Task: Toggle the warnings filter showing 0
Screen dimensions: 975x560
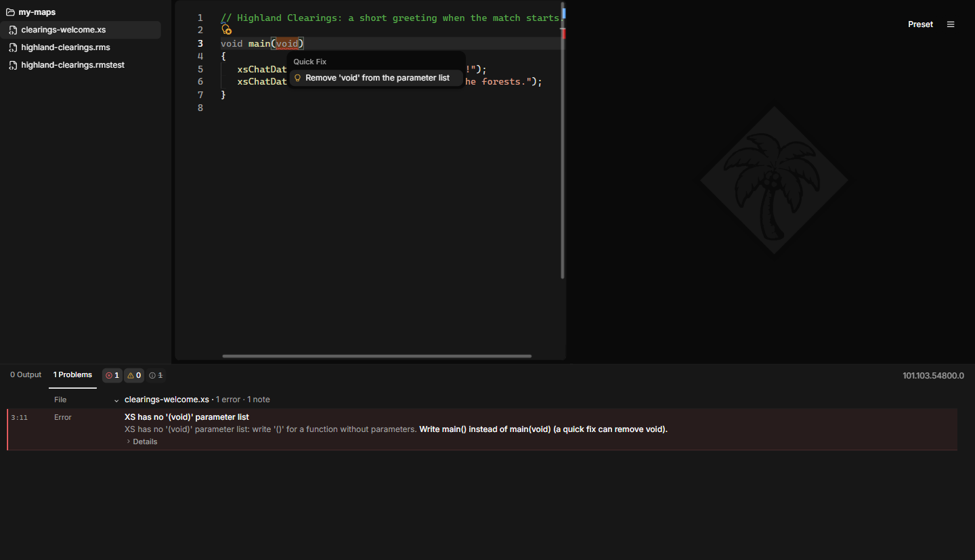Action: pos(134,375)
